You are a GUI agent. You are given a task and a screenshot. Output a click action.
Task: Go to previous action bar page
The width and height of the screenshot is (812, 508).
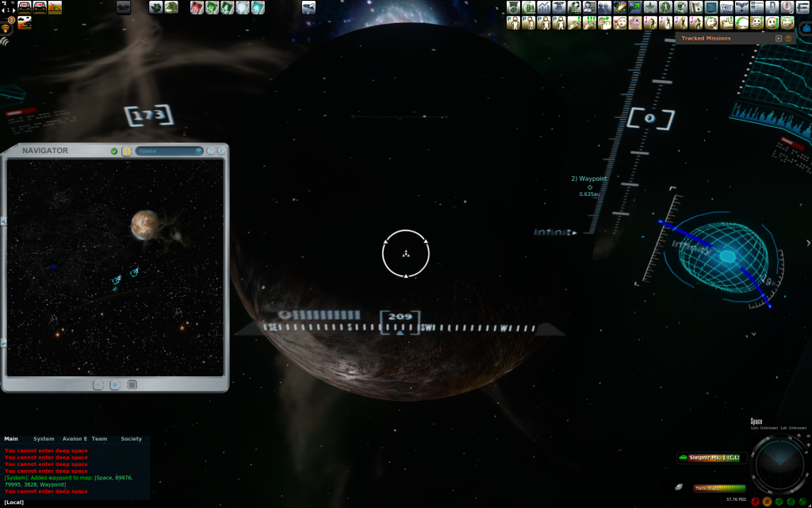tap(2, 10)
